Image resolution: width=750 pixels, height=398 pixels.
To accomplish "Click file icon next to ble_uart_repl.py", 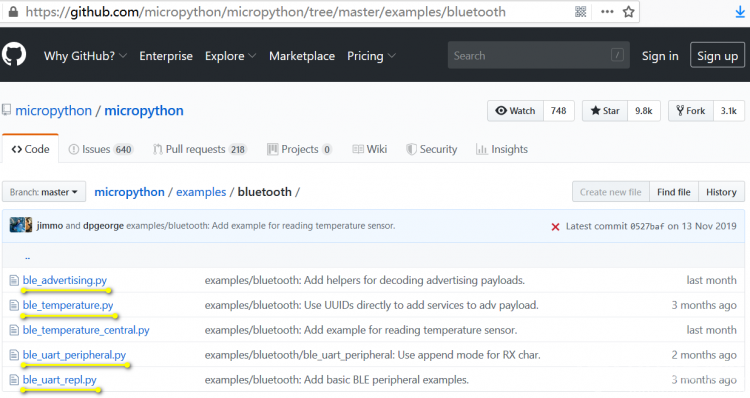I will tap(14, 380).
